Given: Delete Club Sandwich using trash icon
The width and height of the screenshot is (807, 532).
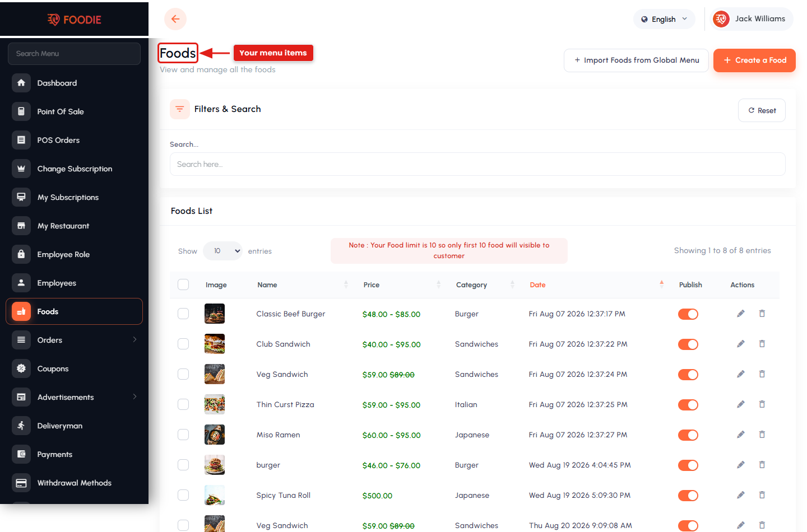Looking at the screenshot, I should [x=762, y=344].
